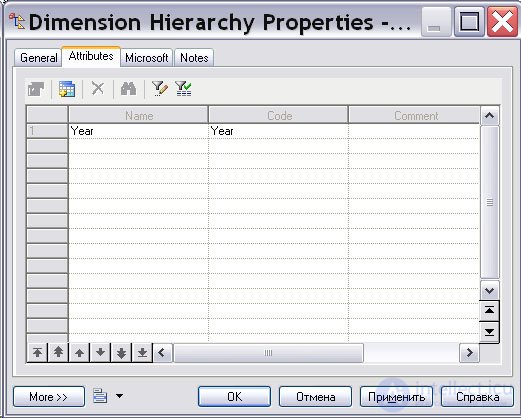
Task: Move attribute row up one page
Action: (x=58, y=353)
